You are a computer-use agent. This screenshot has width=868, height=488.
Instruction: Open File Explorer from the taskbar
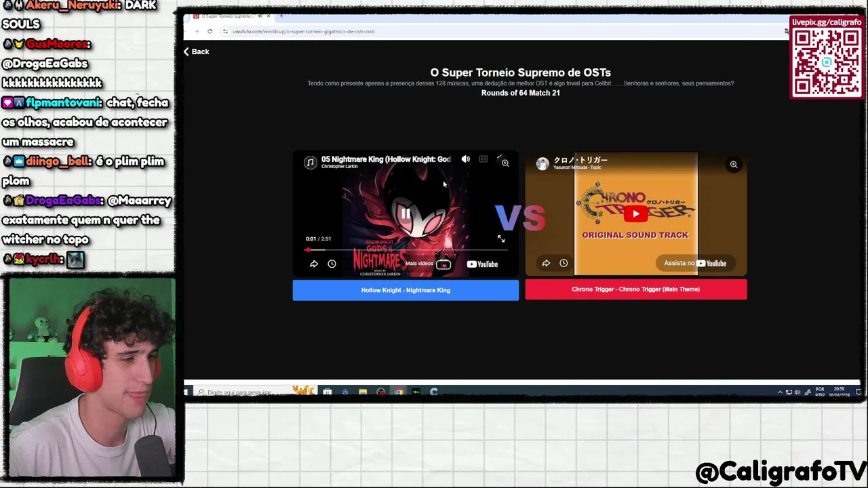click(x=363, y=392)
